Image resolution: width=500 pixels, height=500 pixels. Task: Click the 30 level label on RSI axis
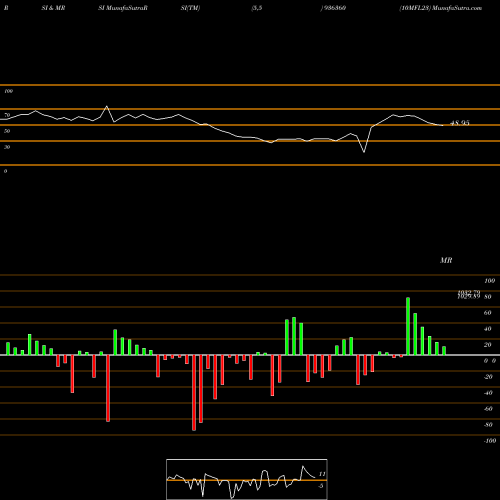[7, 147]
